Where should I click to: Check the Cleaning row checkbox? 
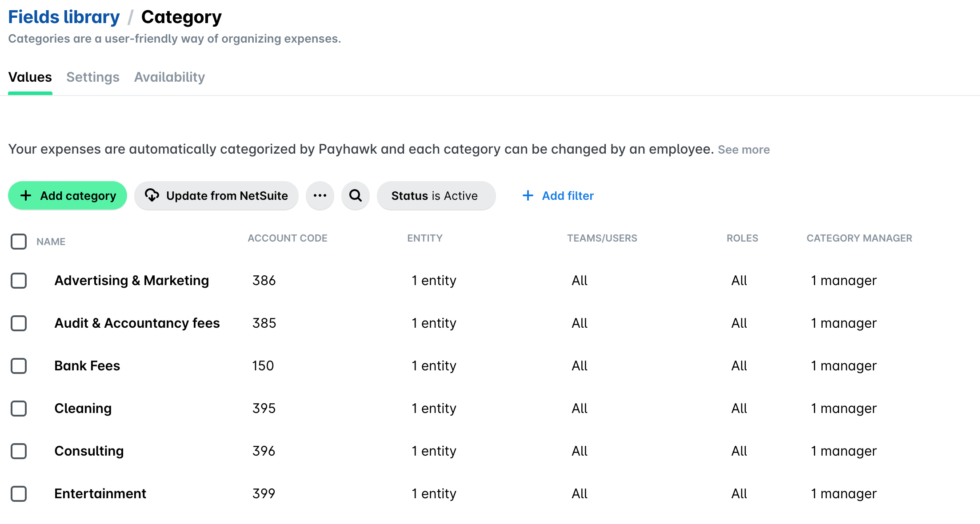pyautogui.click(x=19, y=409)
